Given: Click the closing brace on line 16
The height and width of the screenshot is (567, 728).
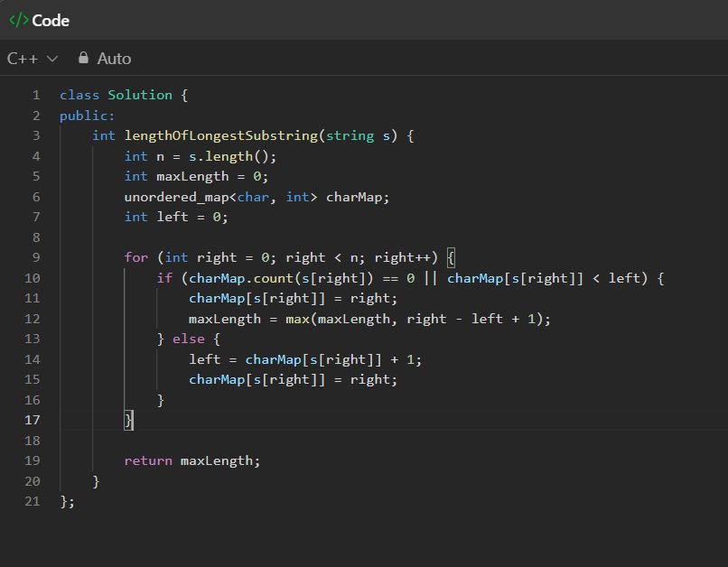Looking at the screenshot, I should point(161,400).
